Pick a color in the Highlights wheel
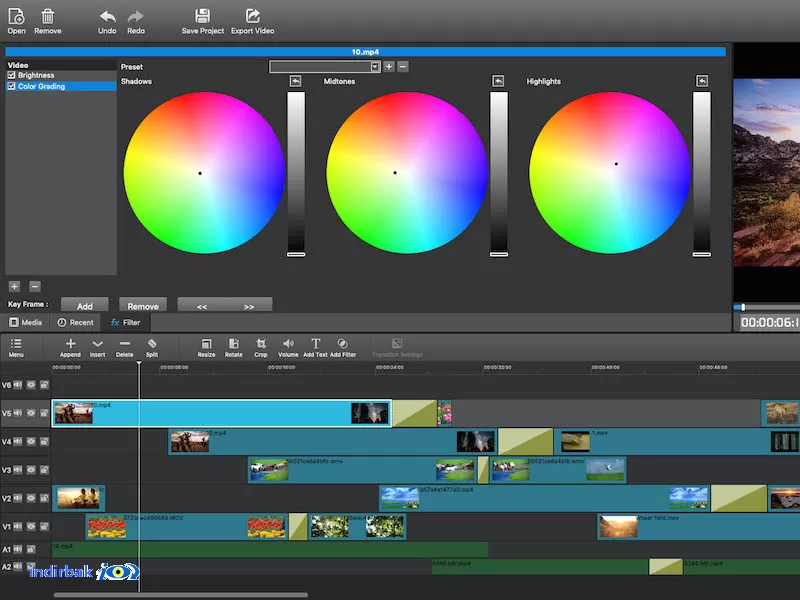 (610, 172)
